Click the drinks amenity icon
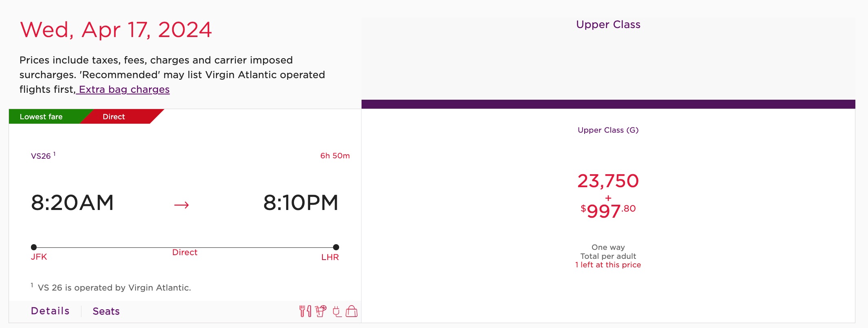 pyautogui.click(x=320, y=311)
